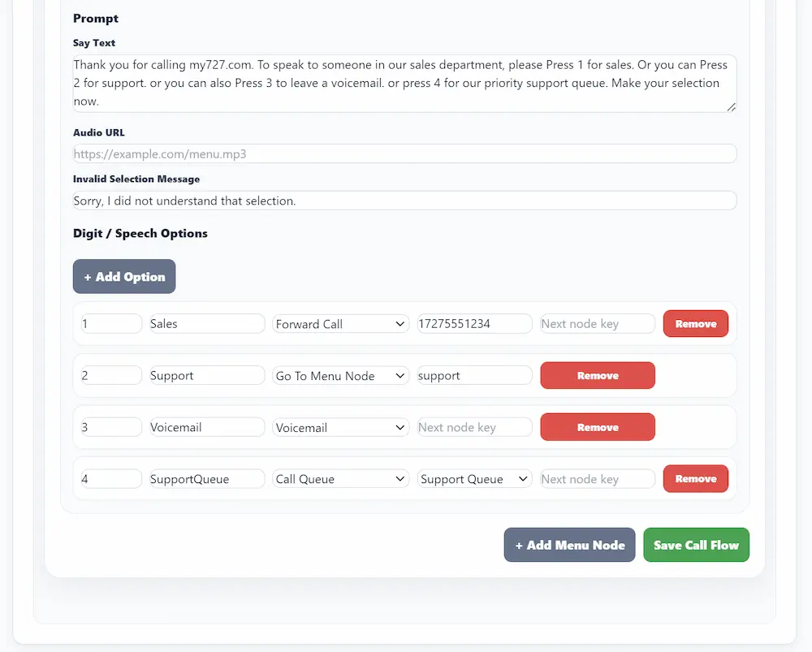This screenshot has width=812, height=652.
Task: Edit the Invalid Selection Message field
Action: 404,201
